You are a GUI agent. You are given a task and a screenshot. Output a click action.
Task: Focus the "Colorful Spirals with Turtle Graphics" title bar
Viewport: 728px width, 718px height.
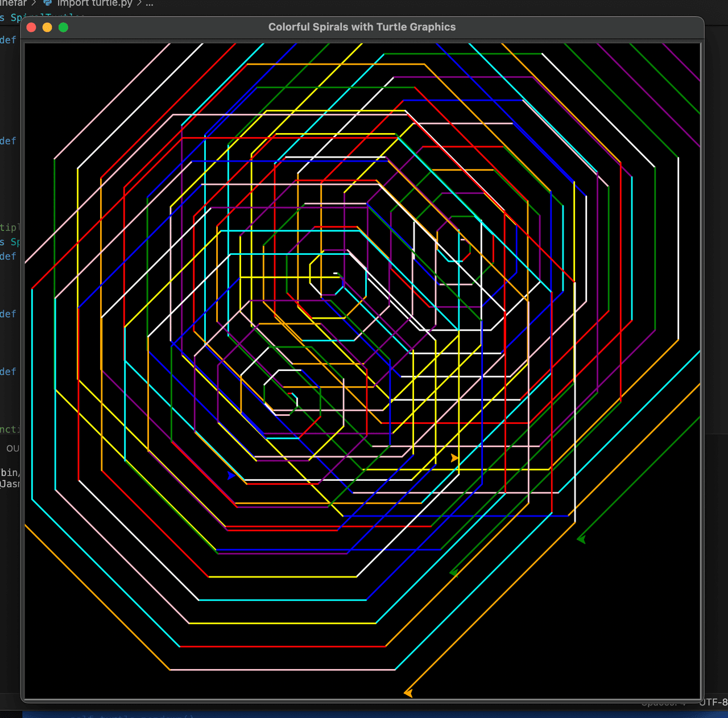[362, 27]
